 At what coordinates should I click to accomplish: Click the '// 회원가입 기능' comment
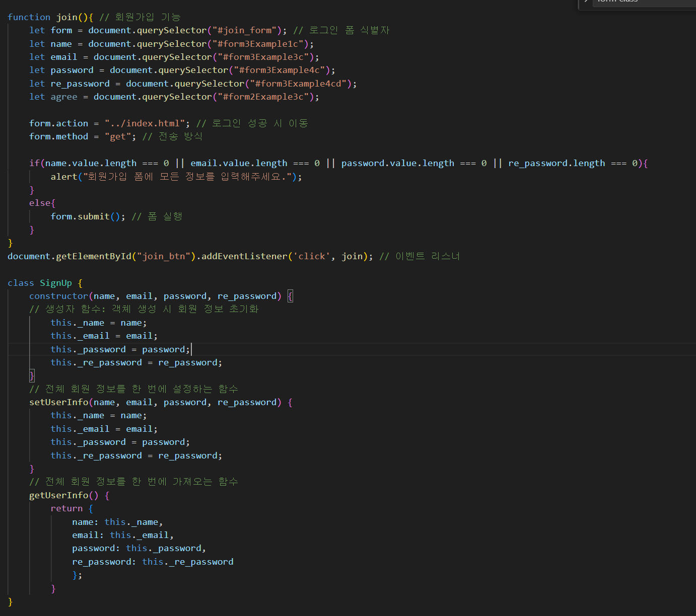[x=140, y=17]
